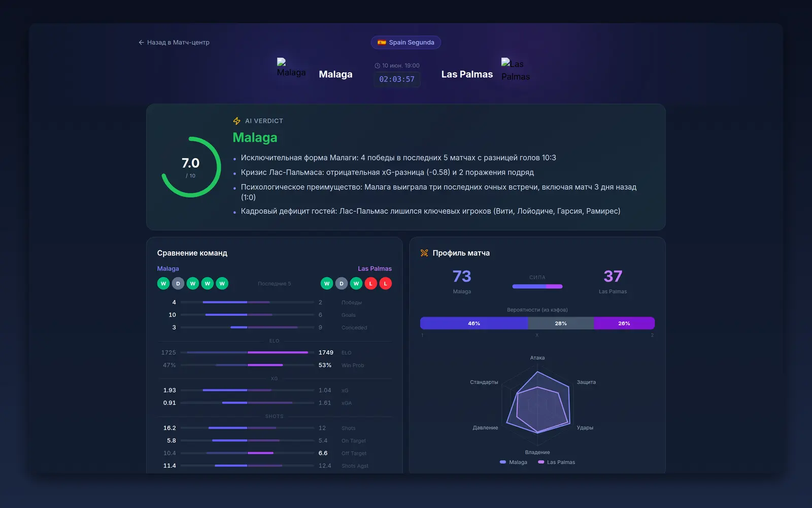Screen dimensions: 812x508
Task: Click the crossed swords icon by Профиль матча
Action: click(x=424, y=253)
